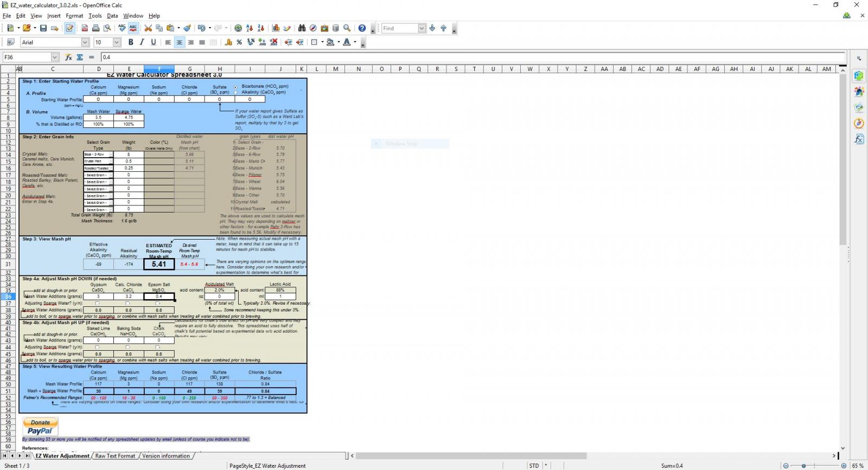The width and height of the screenshot is (868, 470).
Task: Align text right icon
Action: [190, 42]
